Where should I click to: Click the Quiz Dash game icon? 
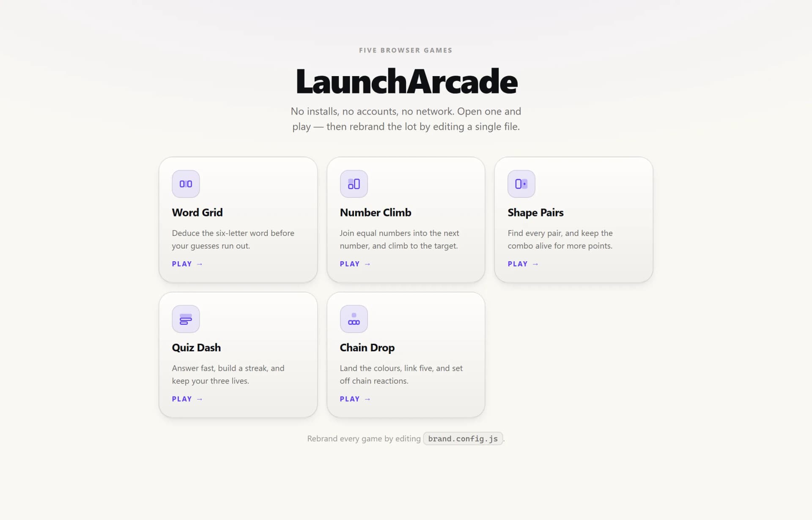point(186,319)
